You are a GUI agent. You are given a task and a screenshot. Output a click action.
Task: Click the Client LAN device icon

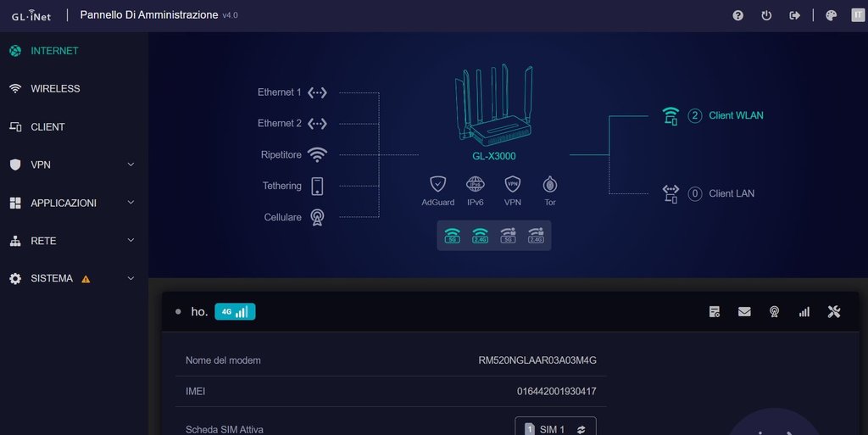tap(670, 194)
